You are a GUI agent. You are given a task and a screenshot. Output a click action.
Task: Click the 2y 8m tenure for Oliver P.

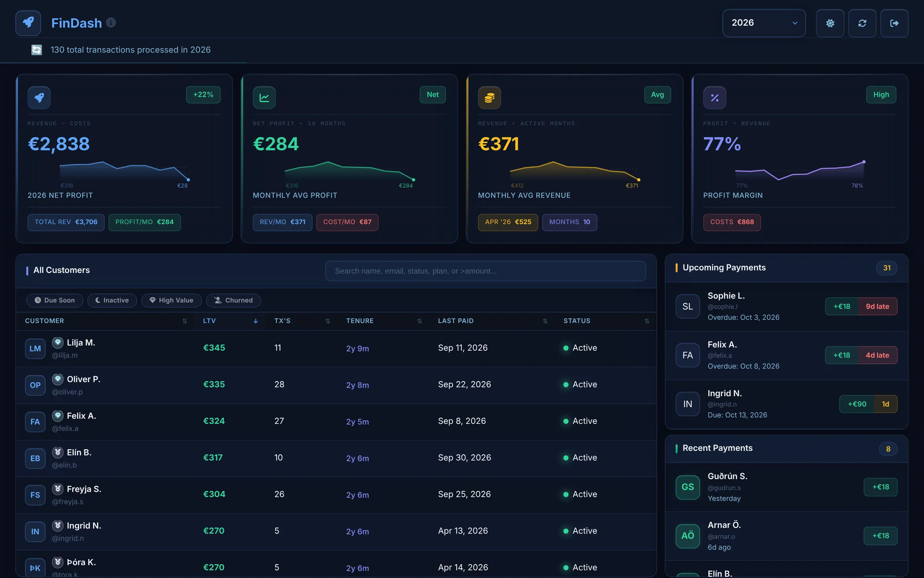(x=357, y=385)
